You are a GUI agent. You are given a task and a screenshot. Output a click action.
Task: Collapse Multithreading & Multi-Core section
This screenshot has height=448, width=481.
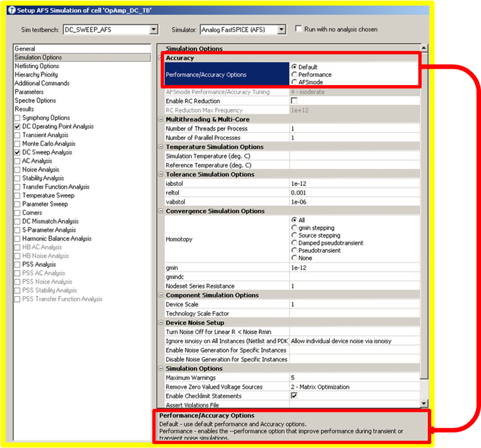pyautogui.click(x=160, y=119)
